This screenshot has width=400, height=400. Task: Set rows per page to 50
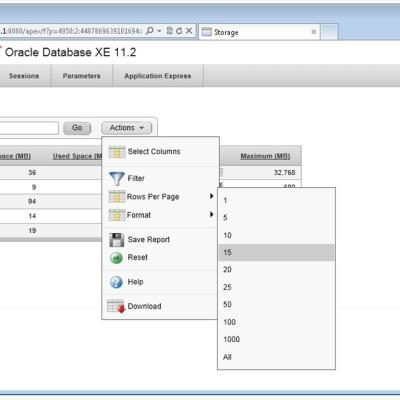276,304
